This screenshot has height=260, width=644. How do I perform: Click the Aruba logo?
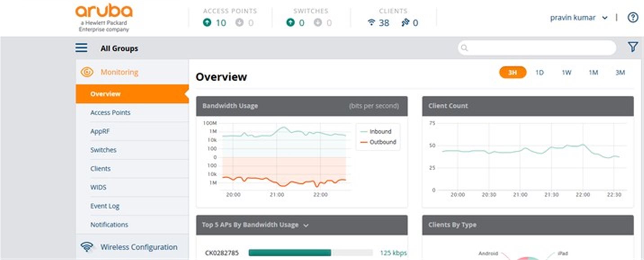(104, 18)
